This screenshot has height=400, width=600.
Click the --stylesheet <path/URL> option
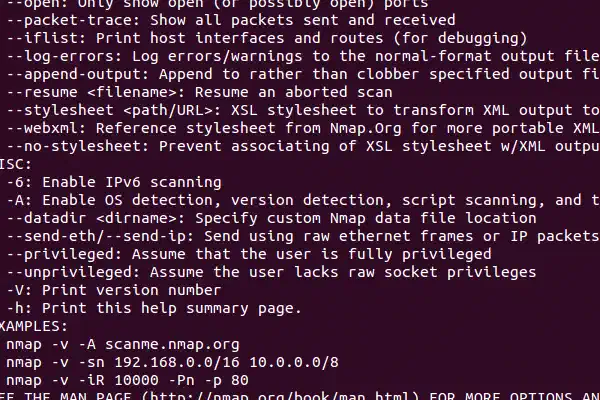pos(114,109)
